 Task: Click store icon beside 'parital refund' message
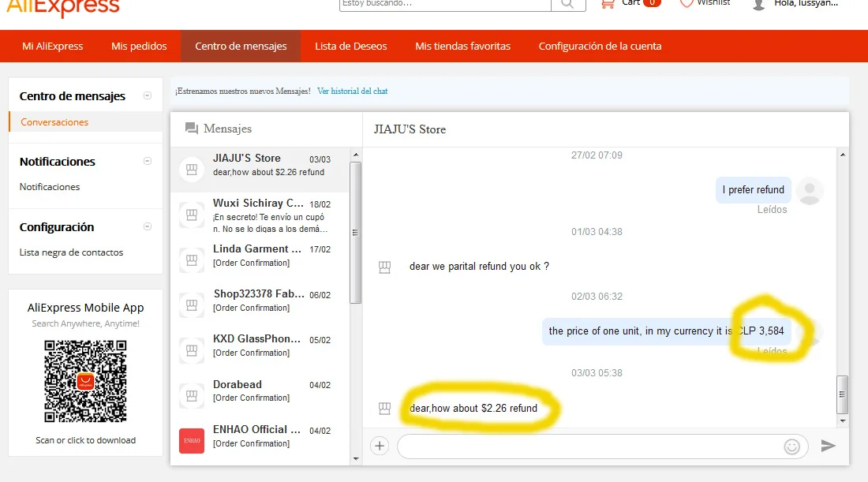tap(385, 267)
